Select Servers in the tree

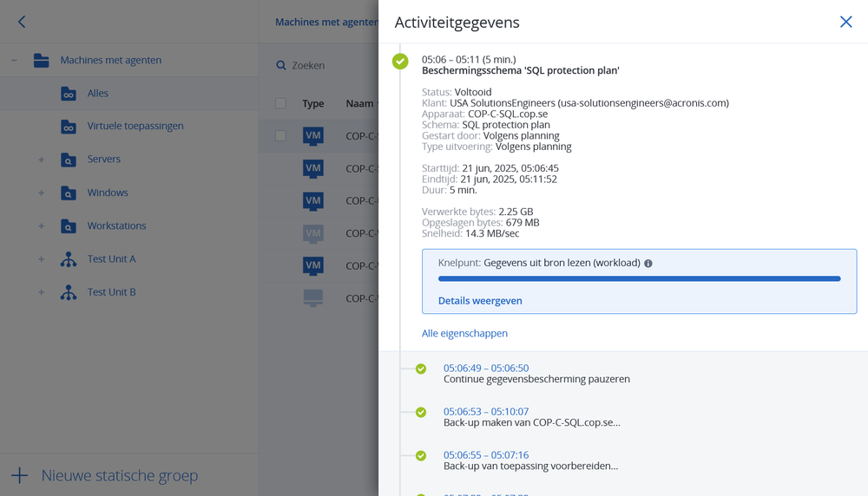pos(103,160)
